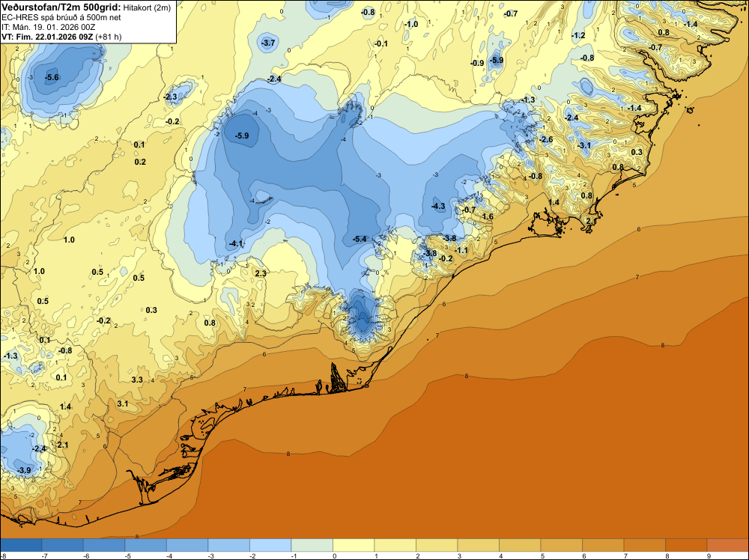This screenshot has height=560, width=749.
Task: Click the -3.1 temperature value
Action: [584, 145]
